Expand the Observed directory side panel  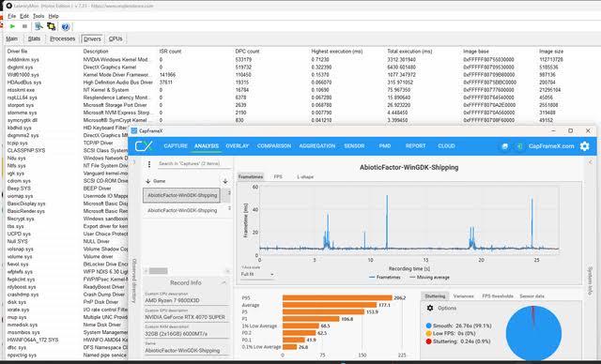click(x=134, y=281)
